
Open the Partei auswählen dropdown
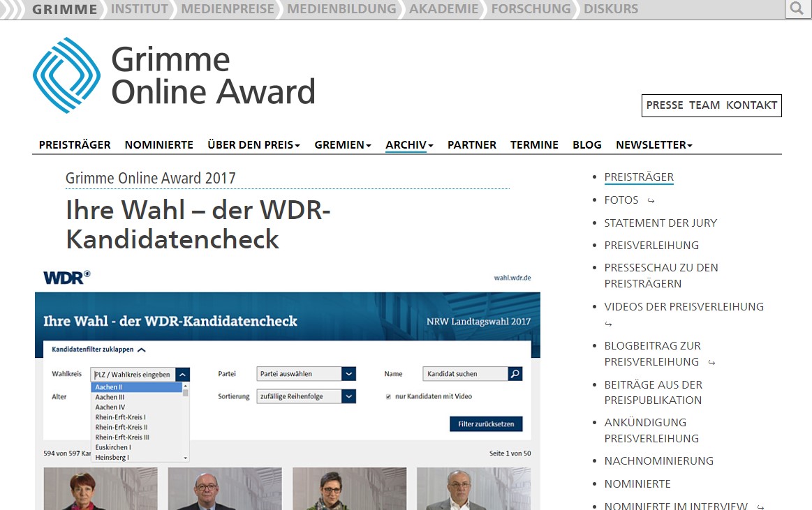click(306, 373)
